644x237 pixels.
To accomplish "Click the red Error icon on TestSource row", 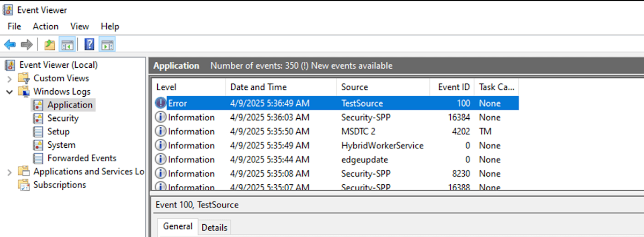I will (160, 103).
